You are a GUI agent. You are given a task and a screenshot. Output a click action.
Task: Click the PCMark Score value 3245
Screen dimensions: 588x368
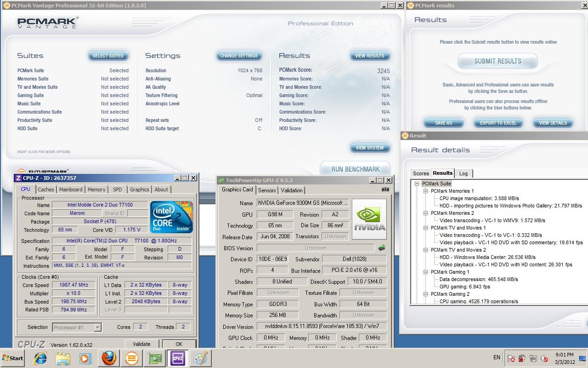coord(383,71)
